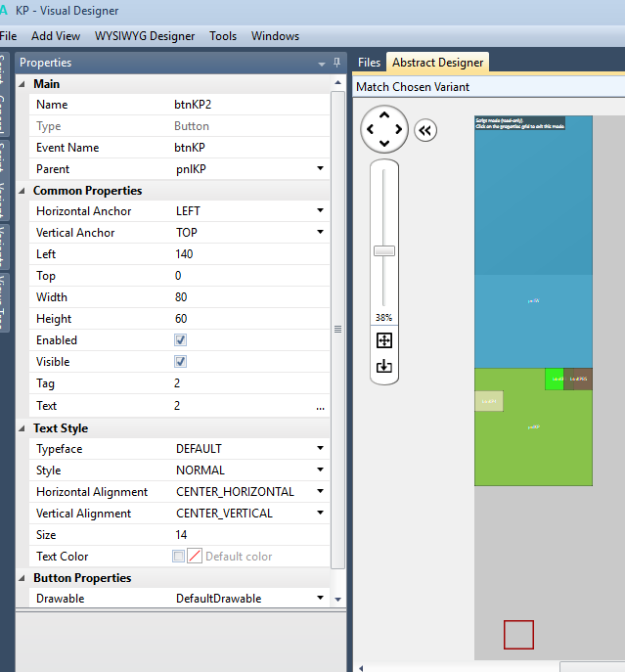Pan designer view up with top arrow
Image resolution: width=625 pixels, height=672 pixels.
(384, 114)
